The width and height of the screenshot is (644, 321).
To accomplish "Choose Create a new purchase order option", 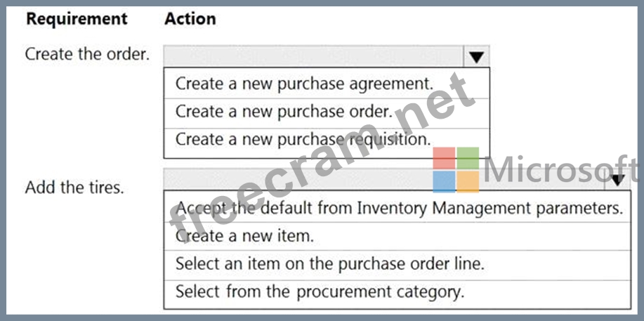I will (284, 111).
